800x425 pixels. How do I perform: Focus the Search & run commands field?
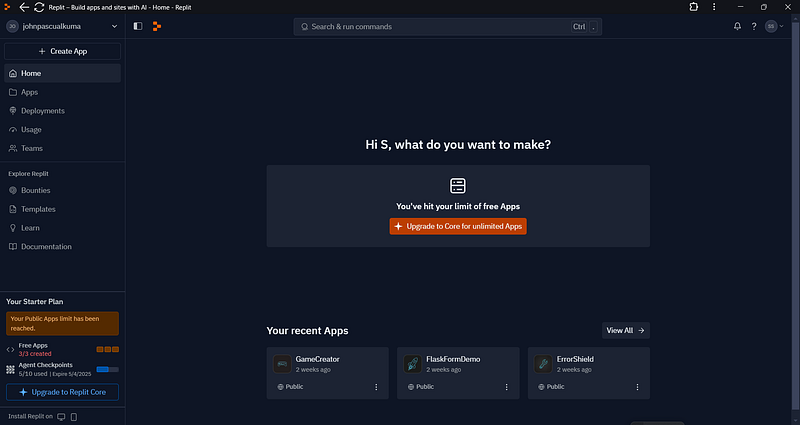[447, 27]
